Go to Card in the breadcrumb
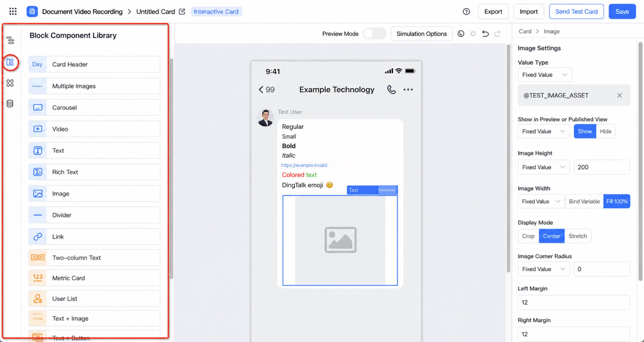The width and height of the screenshot is (644, 342). [x=525, y=32]
